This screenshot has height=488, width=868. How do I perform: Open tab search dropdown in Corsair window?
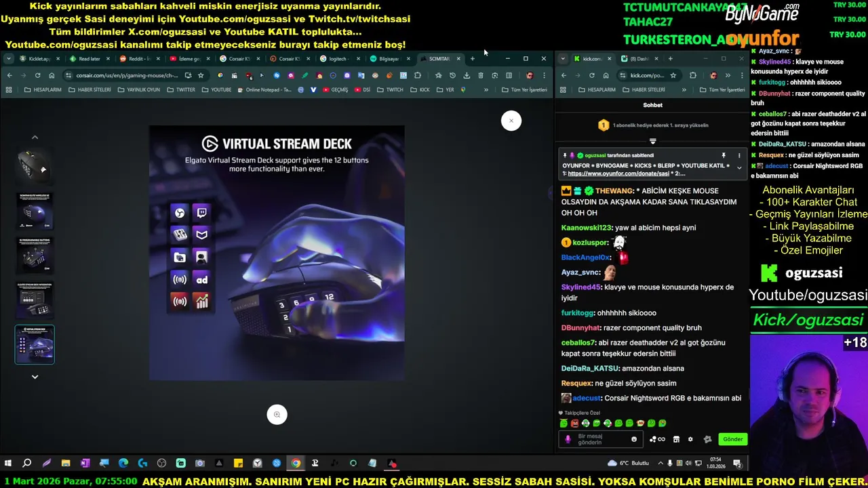tap(8, 59)
